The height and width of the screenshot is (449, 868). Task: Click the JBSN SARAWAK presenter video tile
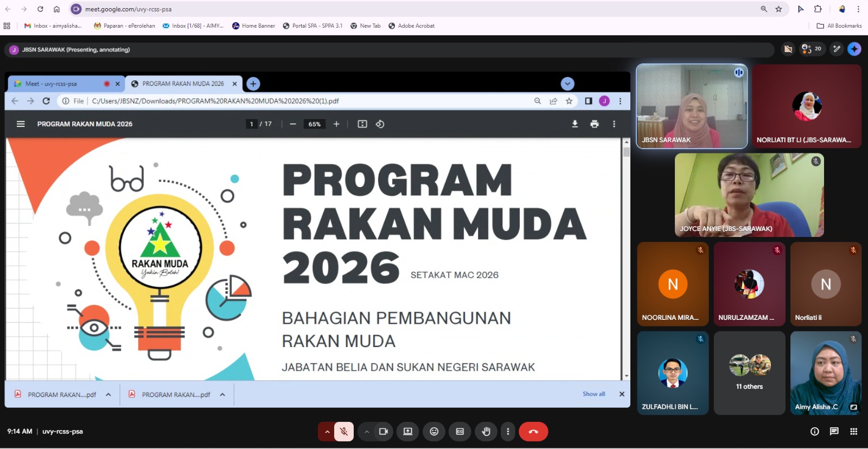tap(692, 106)
